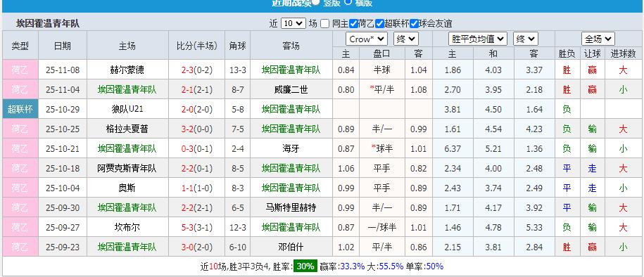Viewport: 644px width, 277px height.
Task: Click home team 奥斯
Action: click(x=127, y=188)
